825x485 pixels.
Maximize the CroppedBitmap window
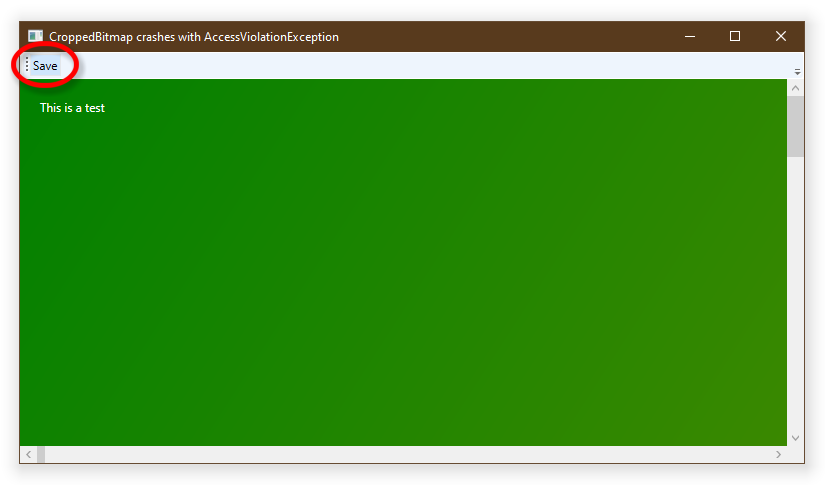coord(735,36)
